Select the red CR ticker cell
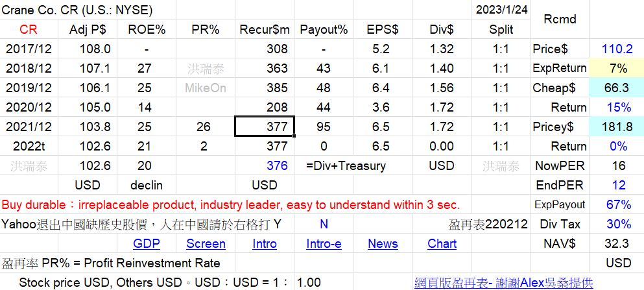The height and width of the screenshot is (290, 644). pos(29,29)
